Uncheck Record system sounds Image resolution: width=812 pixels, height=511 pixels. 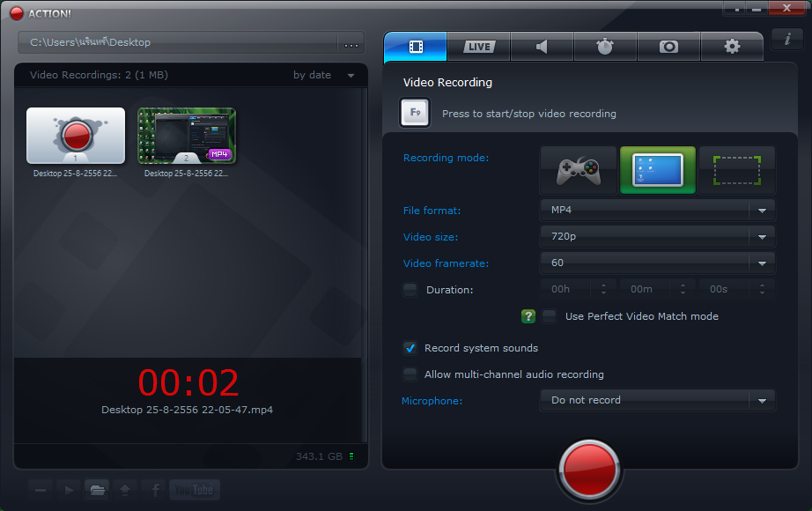tap(410, 348)
